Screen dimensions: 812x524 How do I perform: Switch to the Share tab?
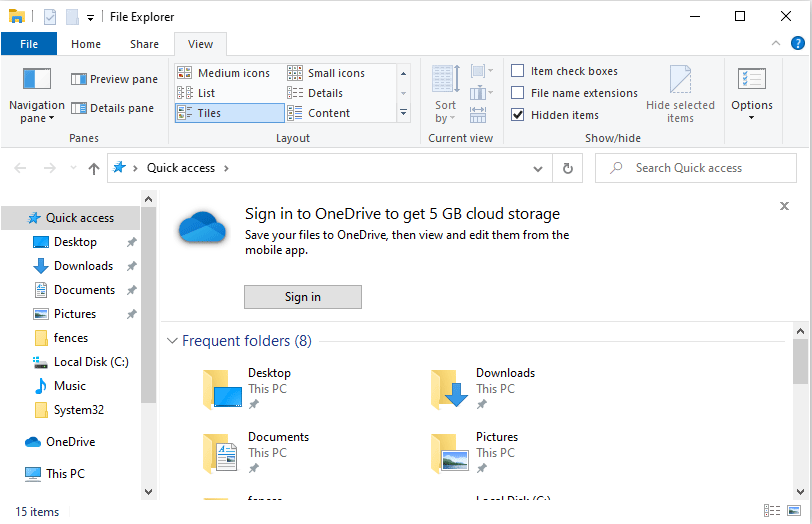[144, 44]
